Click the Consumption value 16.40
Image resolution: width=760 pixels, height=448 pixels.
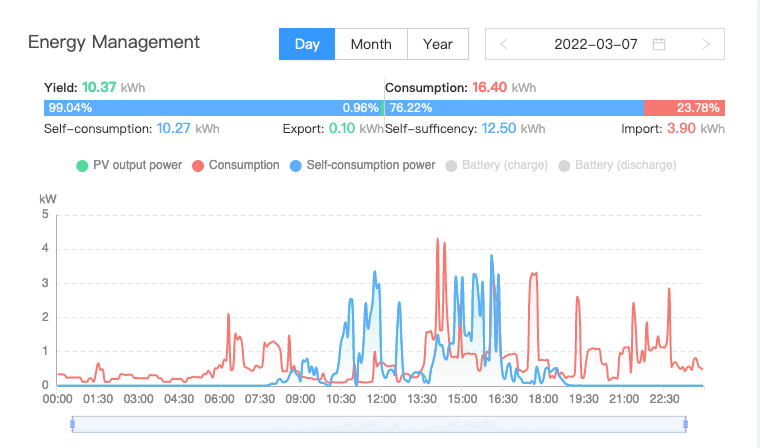coord(490,87)
